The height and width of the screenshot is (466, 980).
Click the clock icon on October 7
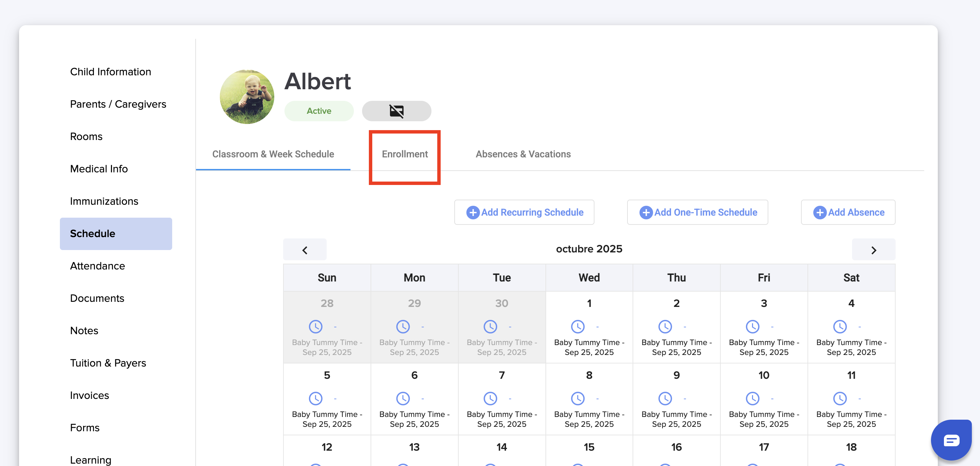coord(490,398)
